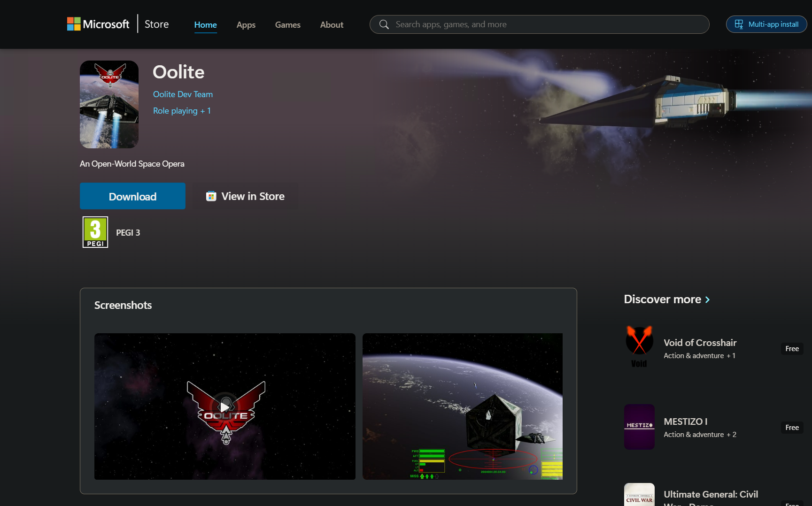Click the Screenshots section heading
812x506 pixels.
pos(123,305)
